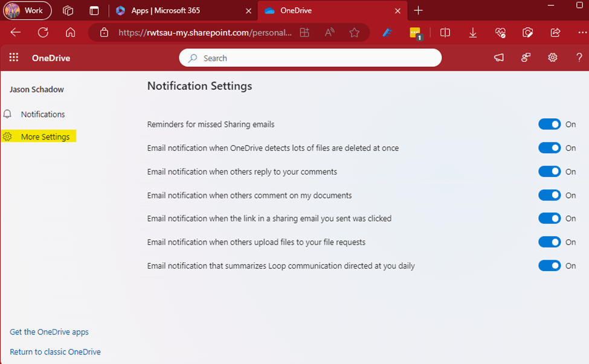Screen dimensions: 589x364
Task: Open browser downloads
Action: [473, 33]
